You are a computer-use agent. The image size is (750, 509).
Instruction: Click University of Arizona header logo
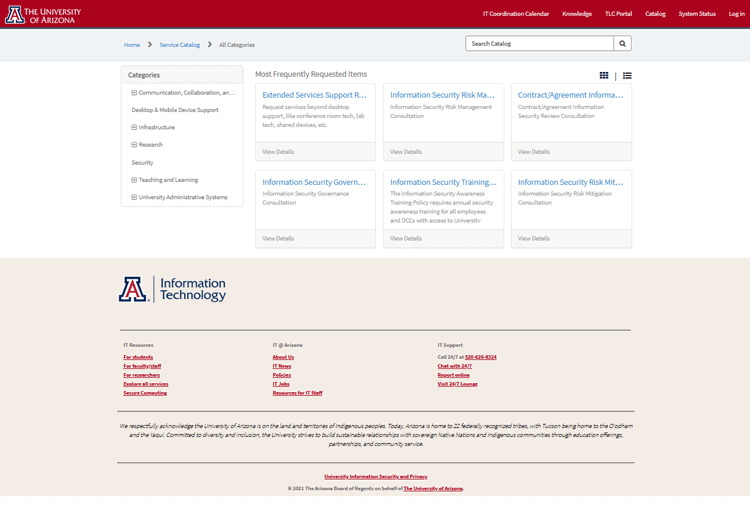[44, 15]
